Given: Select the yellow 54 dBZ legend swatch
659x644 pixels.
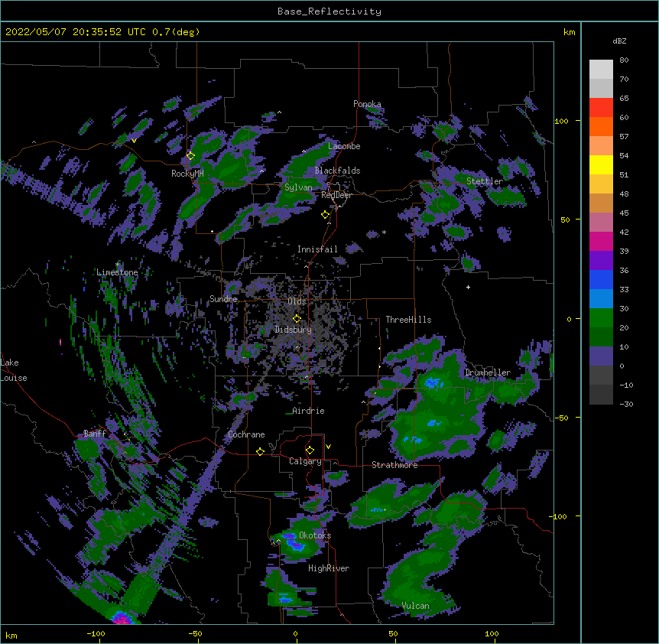Looking at the screenshot, I should 601,164.
